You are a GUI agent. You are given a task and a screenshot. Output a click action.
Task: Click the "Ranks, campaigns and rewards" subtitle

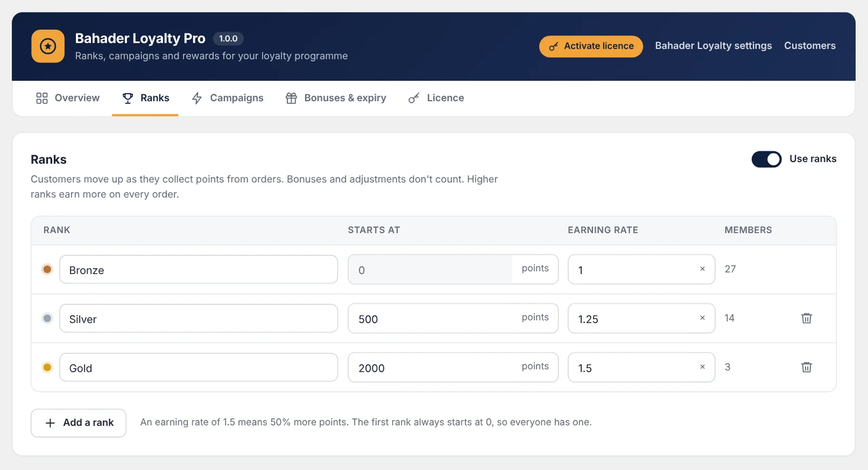(x=212, y=56)
